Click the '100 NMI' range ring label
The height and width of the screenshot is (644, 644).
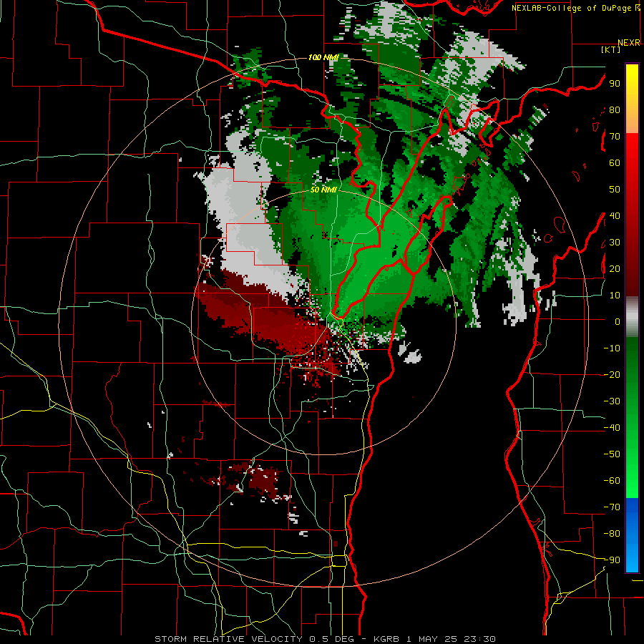coord(323,57)
